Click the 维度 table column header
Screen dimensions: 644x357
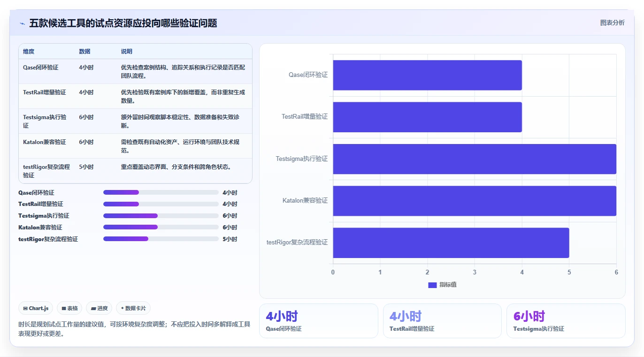tap(29, 52)
